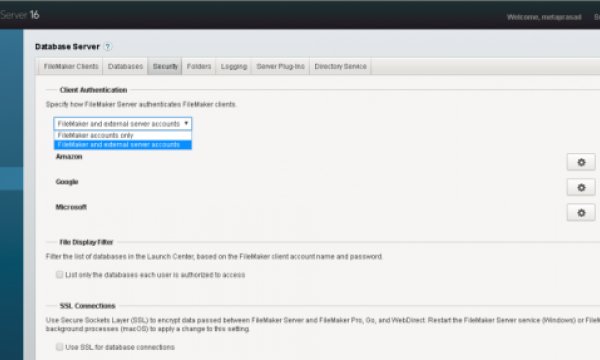Select the Security tab
Viewport: 600px width, 360px height.
165,67
